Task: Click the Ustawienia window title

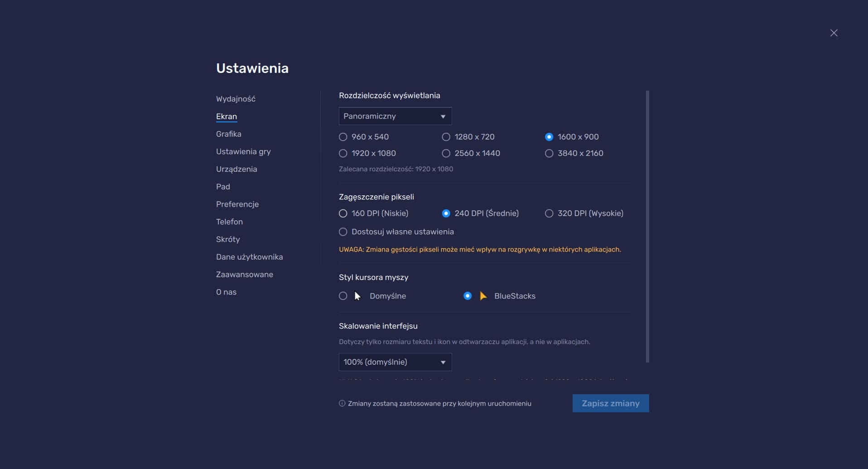Action: coord(252,68)
